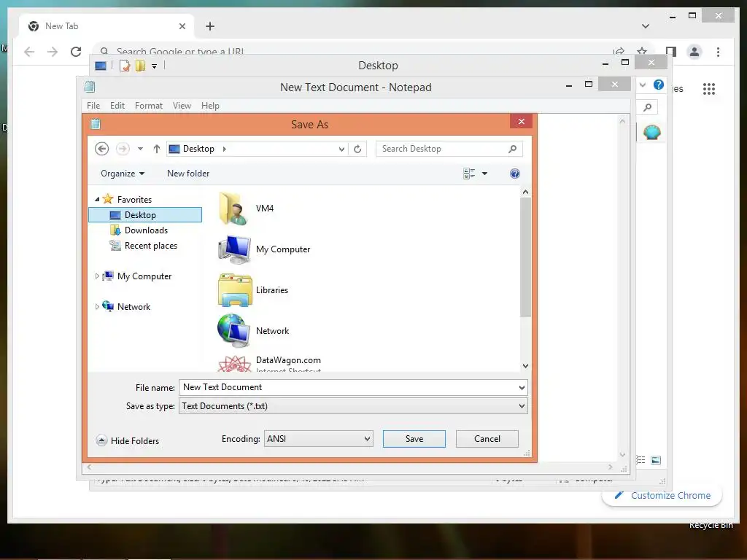Screen dimensions: 747x560
Task: Collapse the Favorites tree node
Action: pos(97,199)
